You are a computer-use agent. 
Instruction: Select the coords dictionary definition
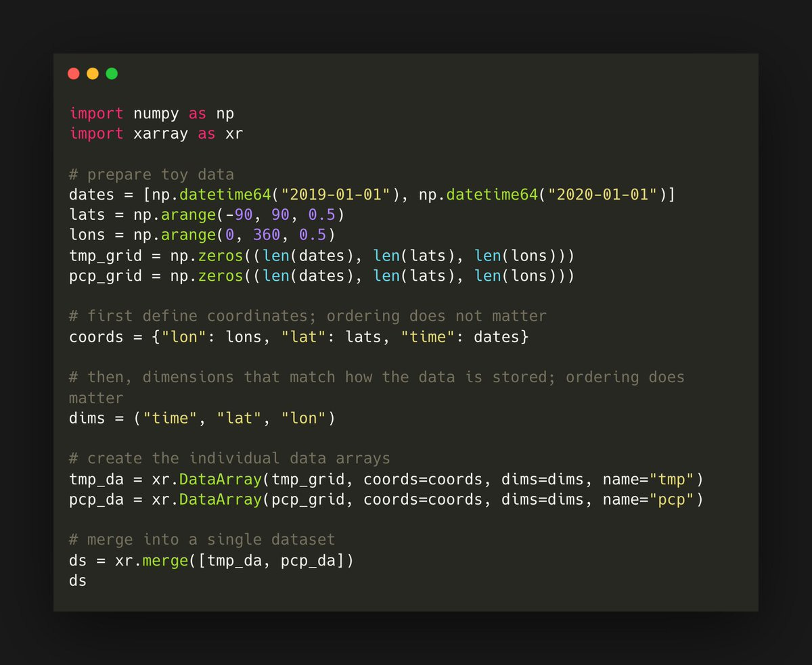tap(290, 336)
